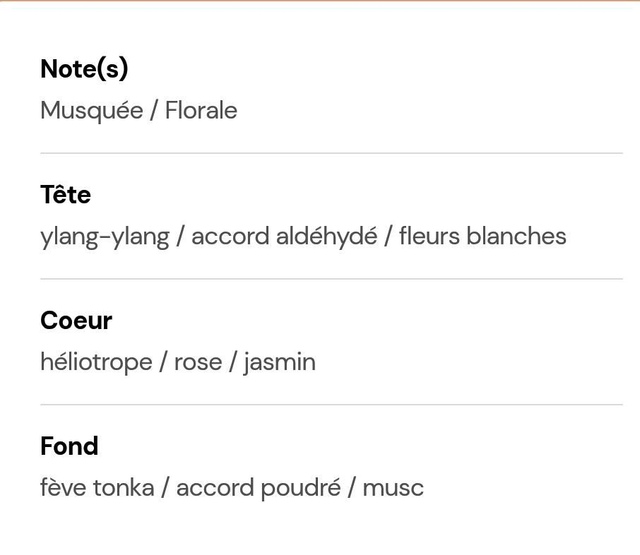
Task: Click divider line above Coeur heading
Action: tap(331, 279)
